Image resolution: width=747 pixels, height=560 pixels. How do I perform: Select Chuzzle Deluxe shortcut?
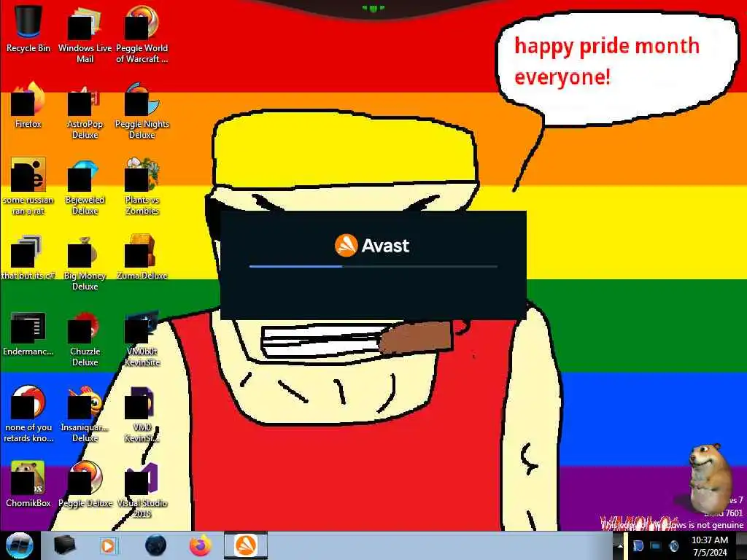(x=85, y=338)
